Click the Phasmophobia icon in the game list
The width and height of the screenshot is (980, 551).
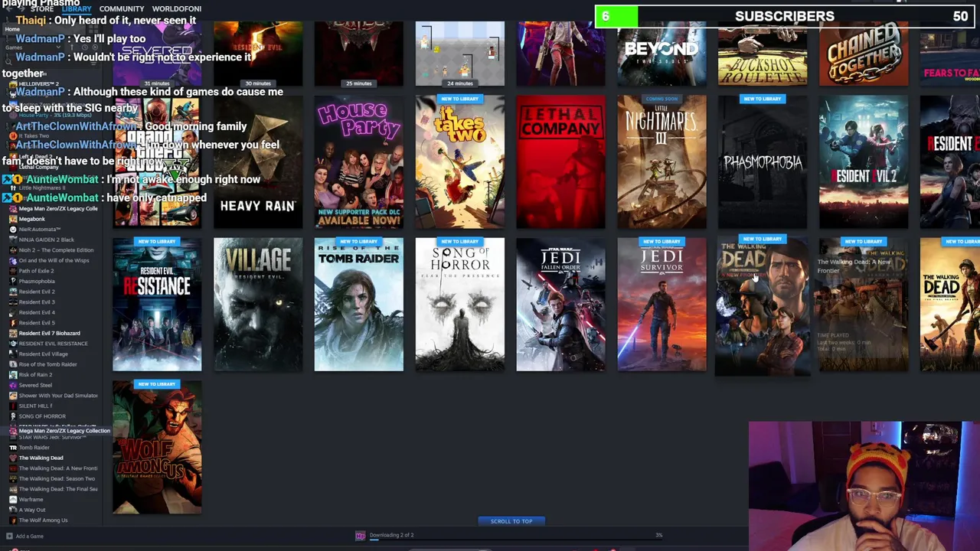click(13, 281)
